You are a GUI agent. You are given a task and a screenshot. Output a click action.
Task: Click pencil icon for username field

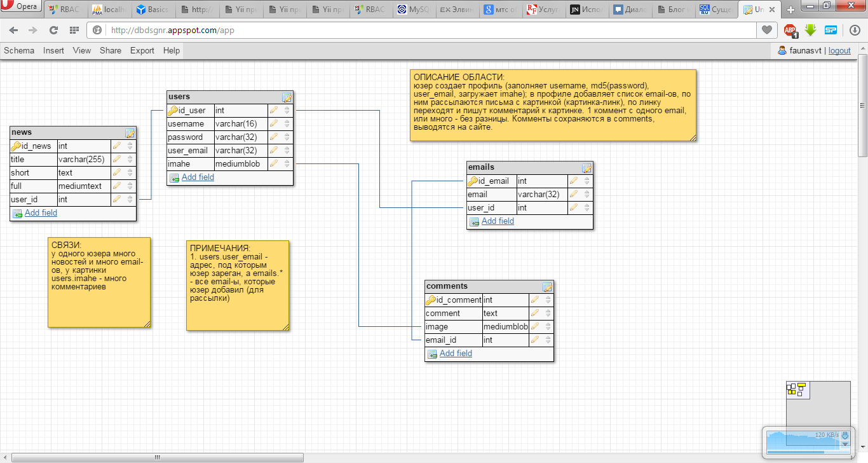(274, 124)
